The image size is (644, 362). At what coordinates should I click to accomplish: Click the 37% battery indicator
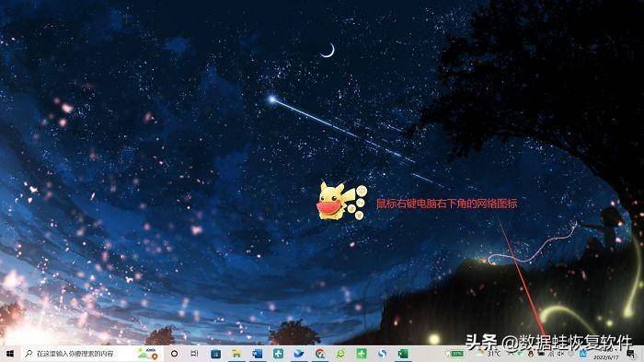click(455, 354)
